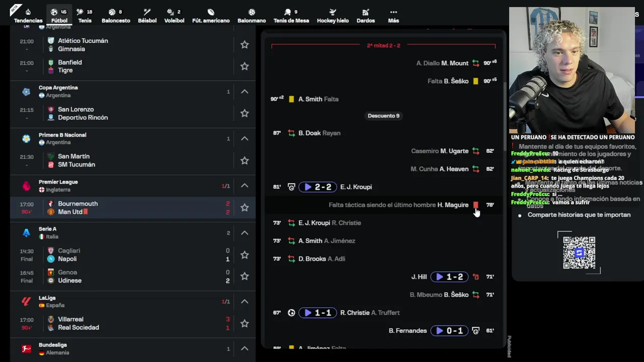Open Hockey hielo section
The height and width of the screenshot is (362, 644).
pyautogui.click(x=333, y=16)
